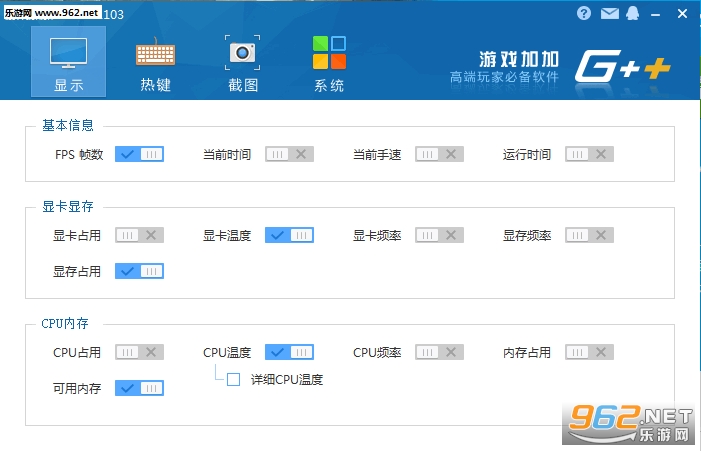Enable the 当前时间 toggle

pyautogui.click(x=289, y=154)
